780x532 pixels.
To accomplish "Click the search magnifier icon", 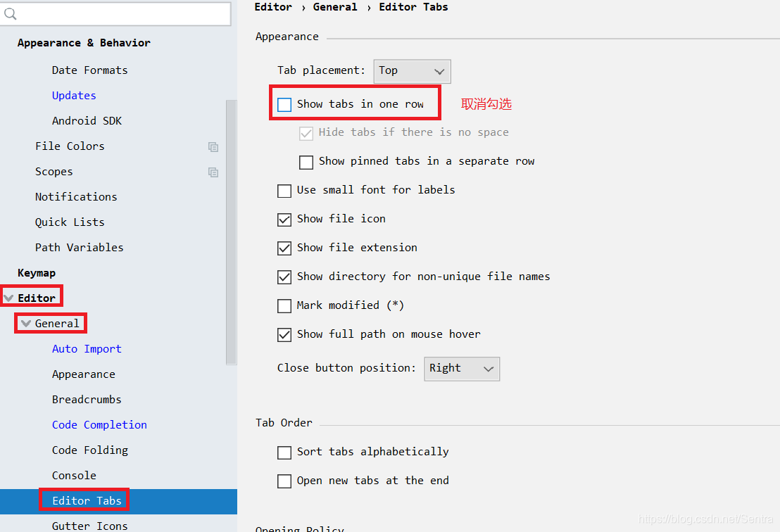I will pos(10,14).
